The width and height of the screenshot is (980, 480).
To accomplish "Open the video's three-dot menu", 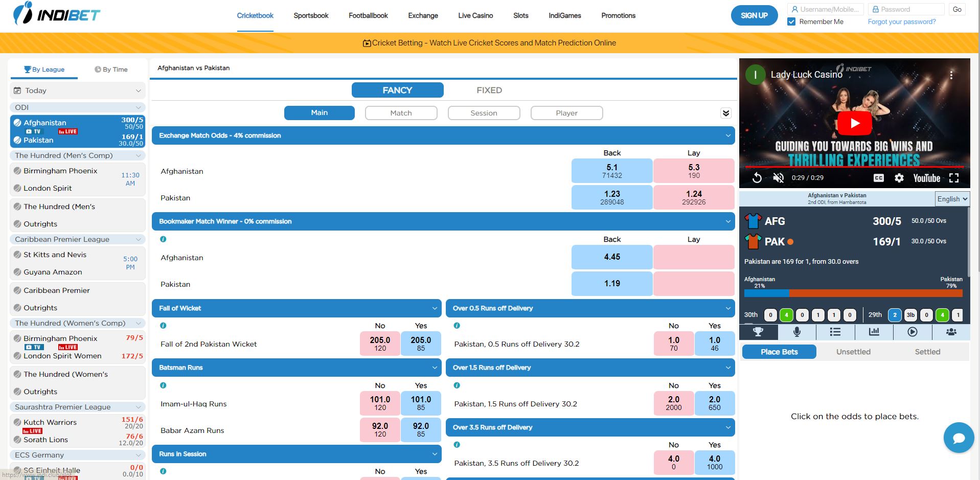I will click(x=951, y=75).
